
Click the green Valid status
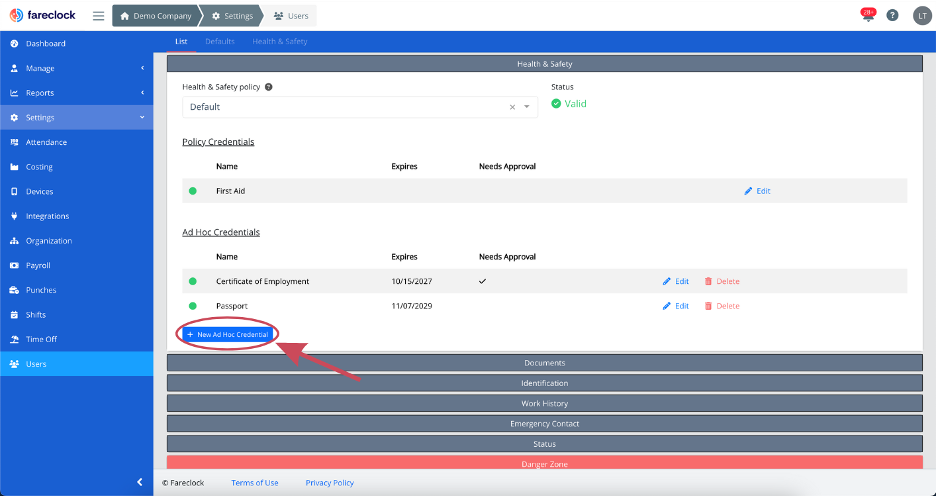pyautogui.click(x=569, y=104)
